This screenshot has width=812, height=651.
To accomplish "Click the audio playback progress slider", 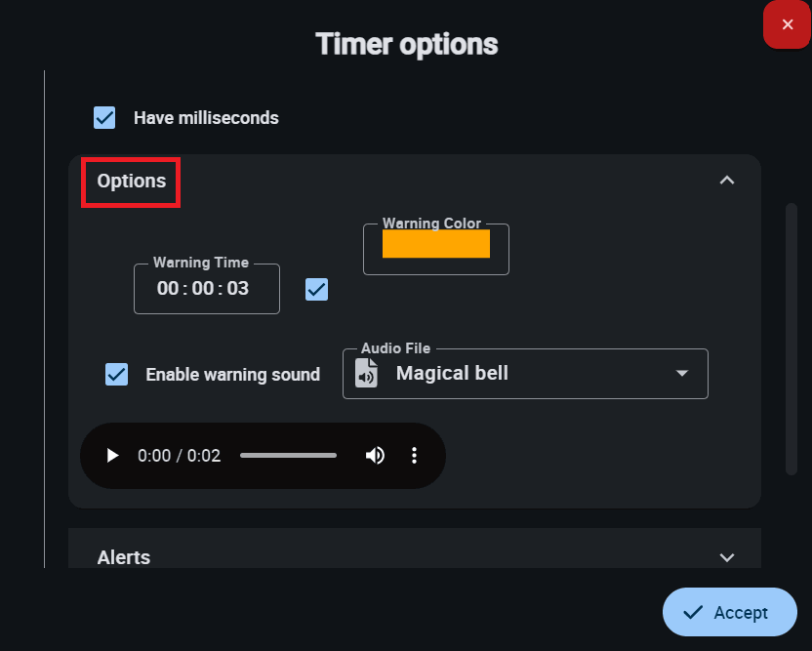I will tap(288, 456).
